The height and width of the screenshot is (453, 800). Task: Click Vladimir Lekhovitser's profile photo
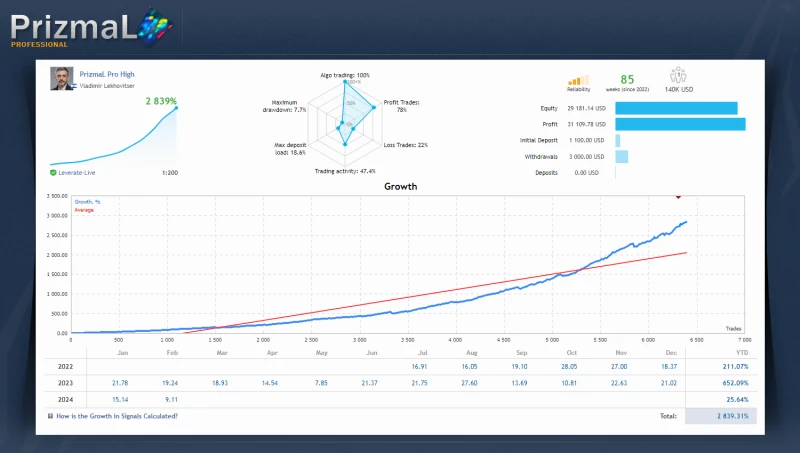[61, 78]
